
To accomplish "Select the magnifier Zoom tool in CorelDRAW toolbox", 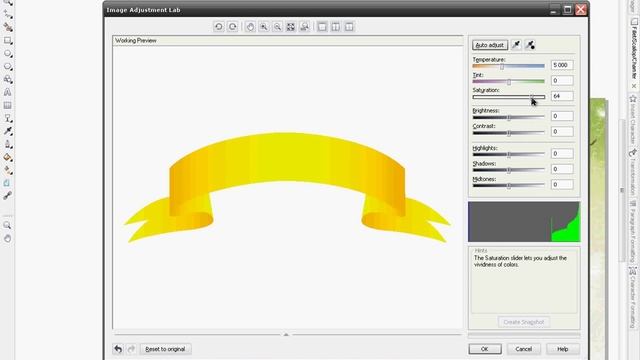I will 7,225.
